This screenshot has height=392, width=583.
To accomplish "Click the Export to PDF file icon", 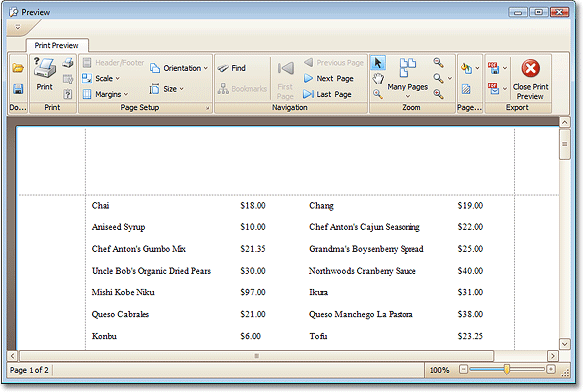I will pyautogui.click(x=493, y=68).
